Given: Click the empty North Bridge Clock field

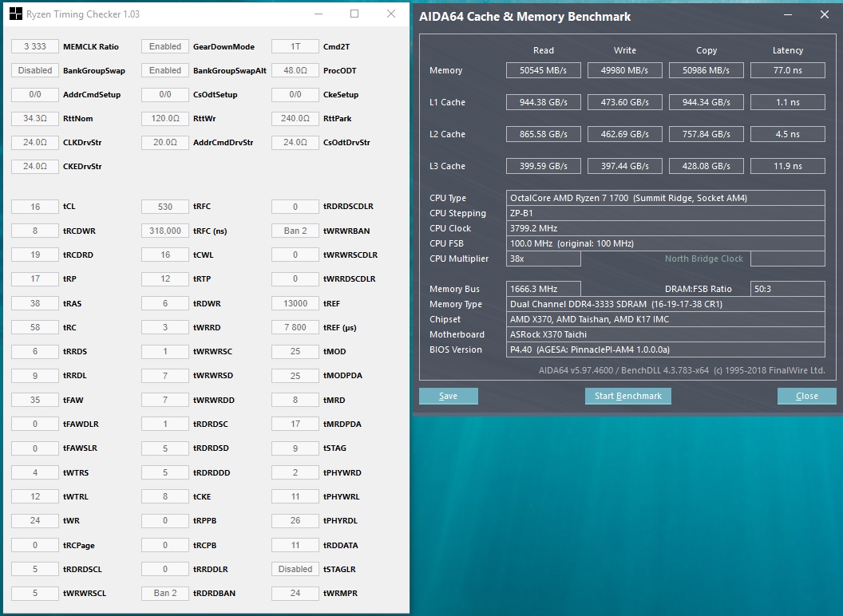Looking at the screenshot, I should coord(788,259).
